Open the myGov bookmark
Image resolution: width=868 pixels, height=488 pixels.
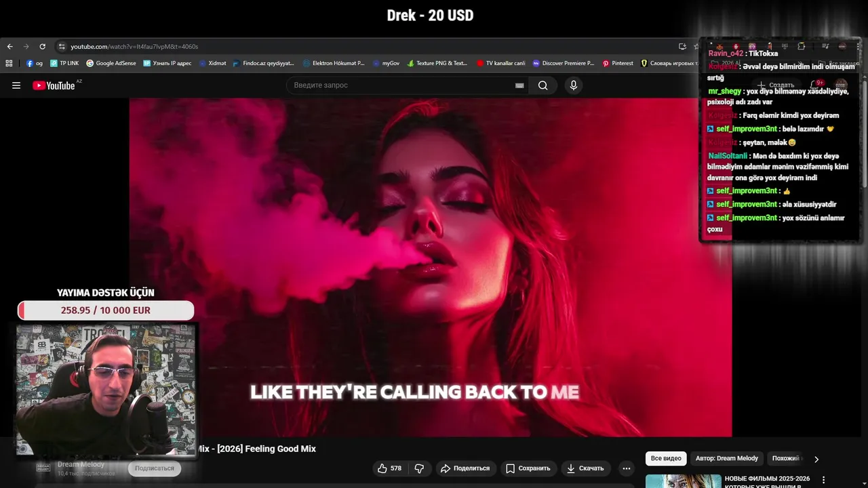tap(386, 63)
